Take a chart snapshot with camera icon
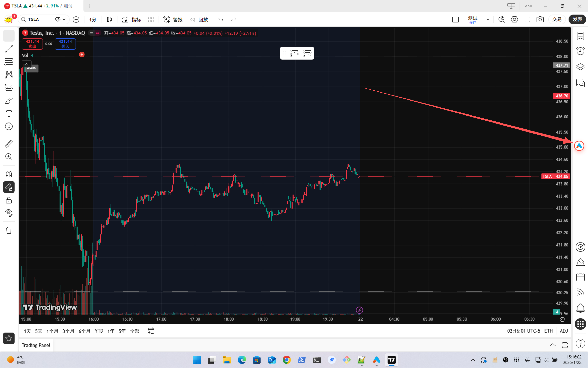Image resolution: width=588 pixels, height=368 pixels. [540, 19]
